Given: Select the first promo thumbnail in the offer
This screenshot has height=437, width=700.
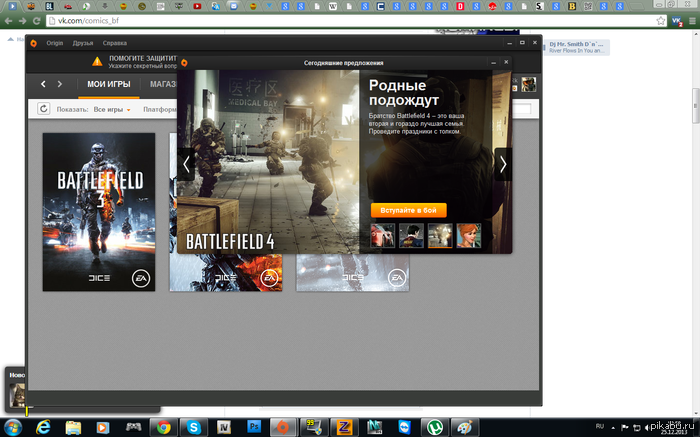Looking at the screenshot, I should [383, 235].
